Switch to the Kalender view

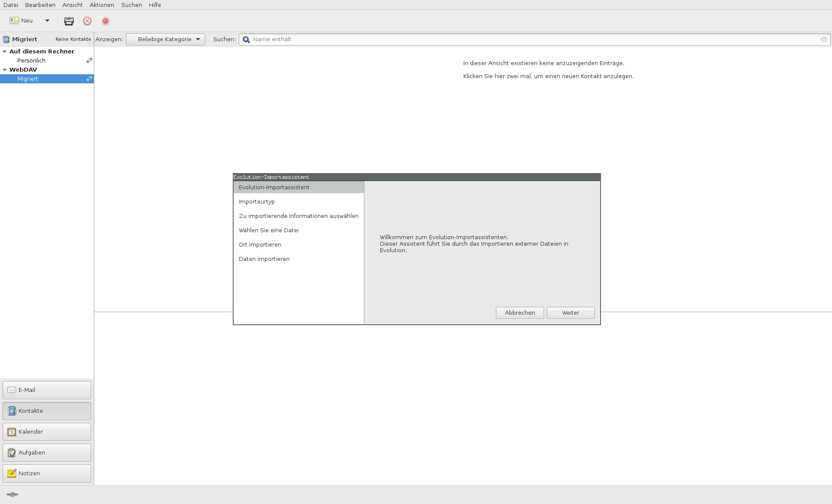pos(47,432)
